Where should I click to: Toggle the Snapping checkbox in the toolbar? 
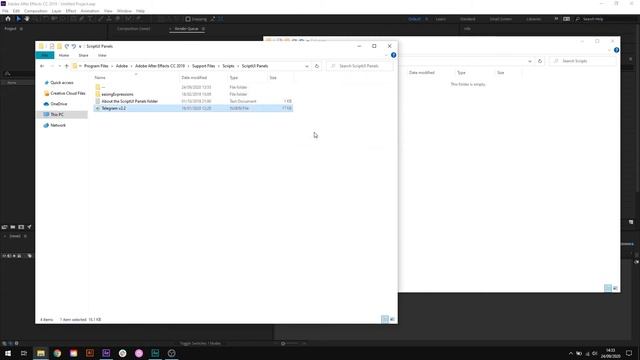(188, 19)
